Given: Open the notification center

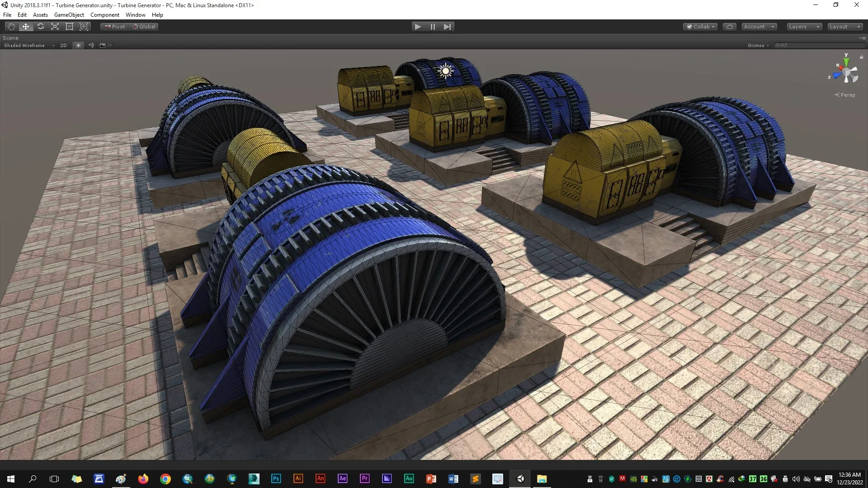Looking at the screenshot, I should (x=829, y=479).
